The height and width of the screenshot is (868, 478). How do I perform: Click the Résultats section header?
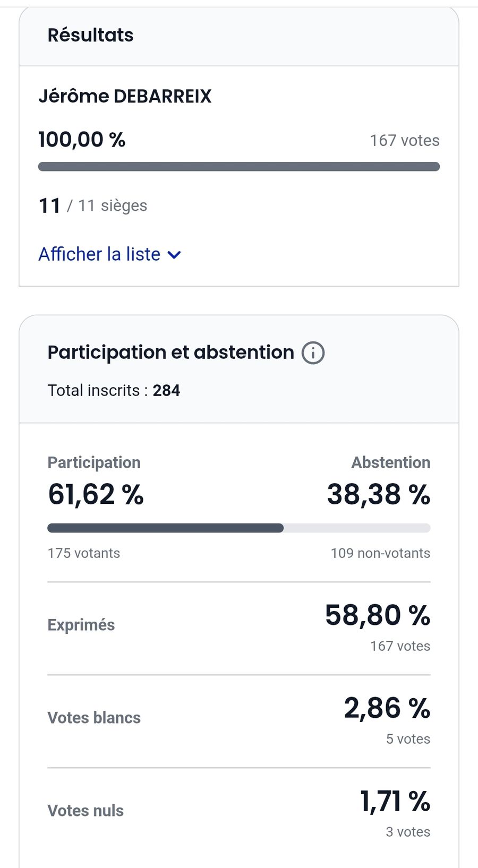pos(90,35)
